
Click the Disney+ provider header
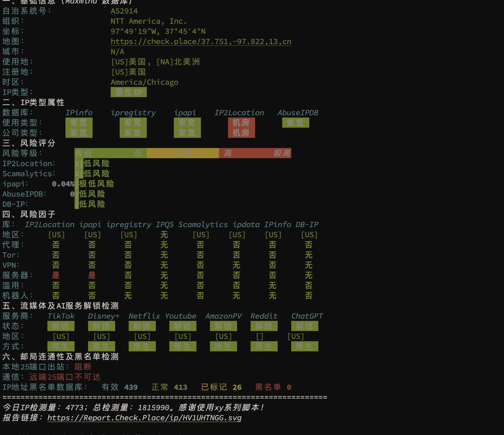point(104,316)
